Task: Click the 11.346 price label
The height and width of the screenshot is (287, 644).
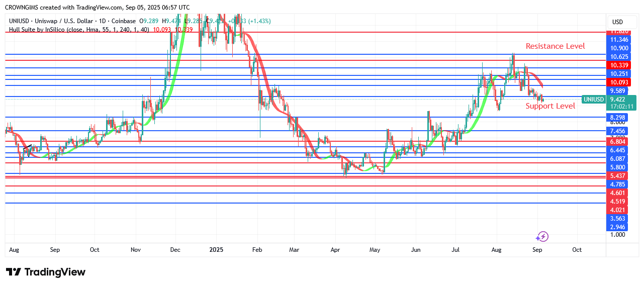Action: [619, 40]
